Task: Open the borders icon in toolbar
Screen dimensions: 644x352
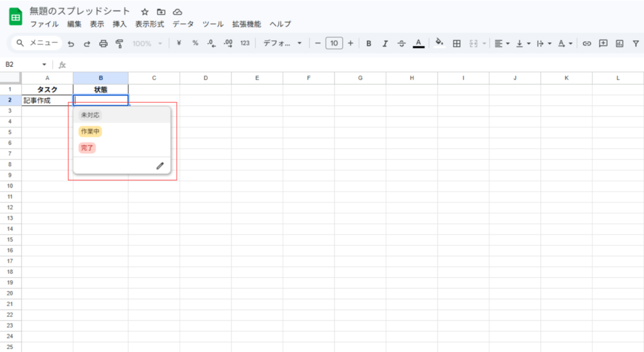Action: 457,43
